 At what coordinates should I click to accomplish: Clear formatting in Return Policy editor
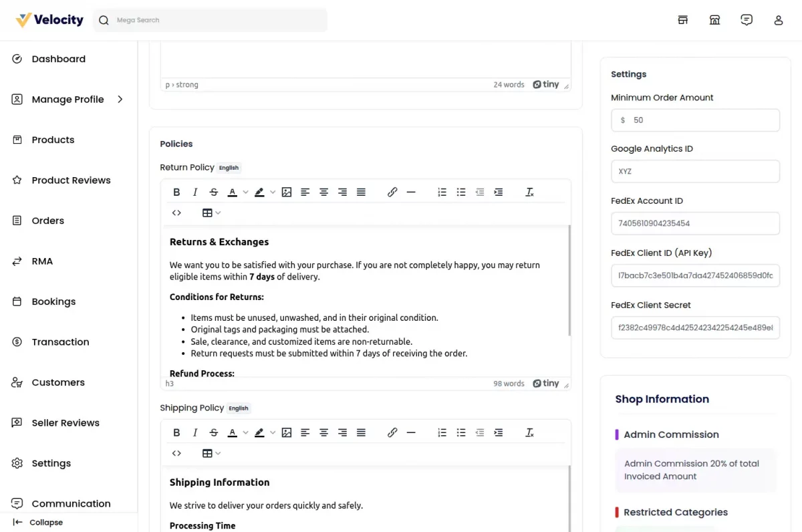(x=529, y=192)
